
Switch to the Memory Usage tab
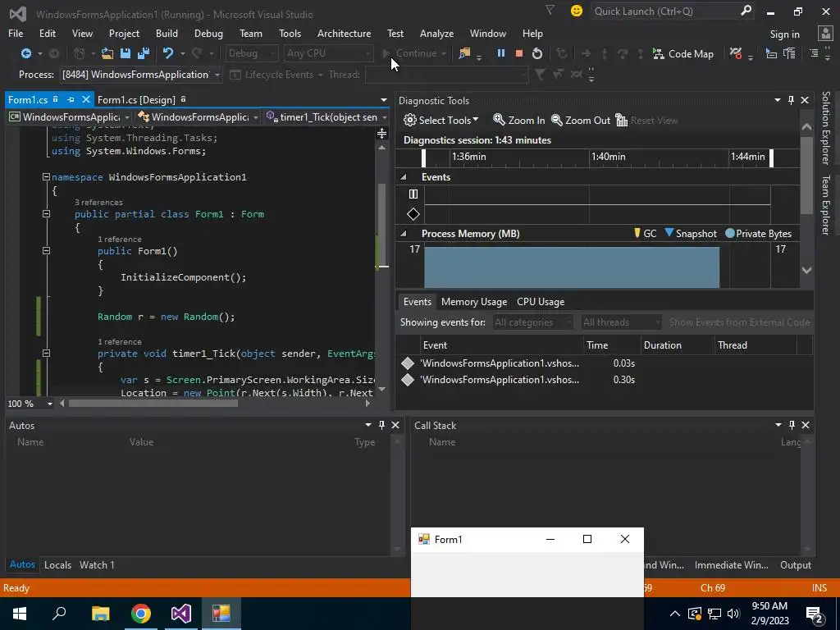pos(474,302)
